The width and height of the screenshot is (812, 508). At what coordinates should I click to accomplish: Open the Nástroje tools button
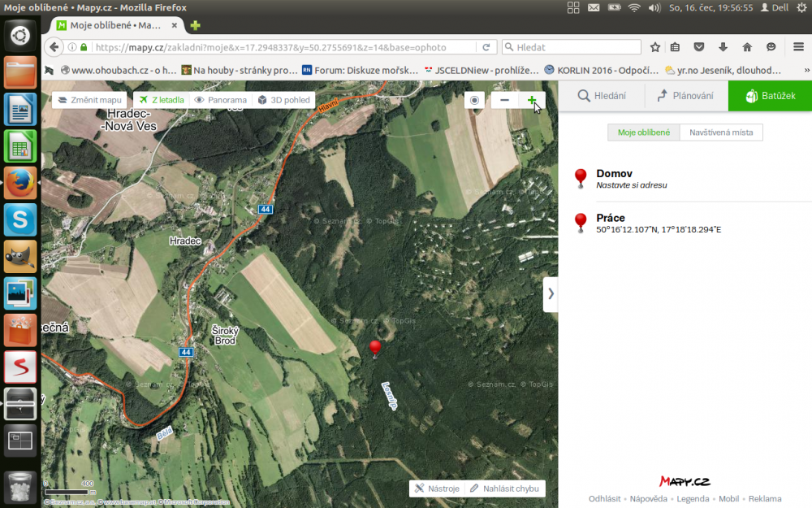[436, 488]
